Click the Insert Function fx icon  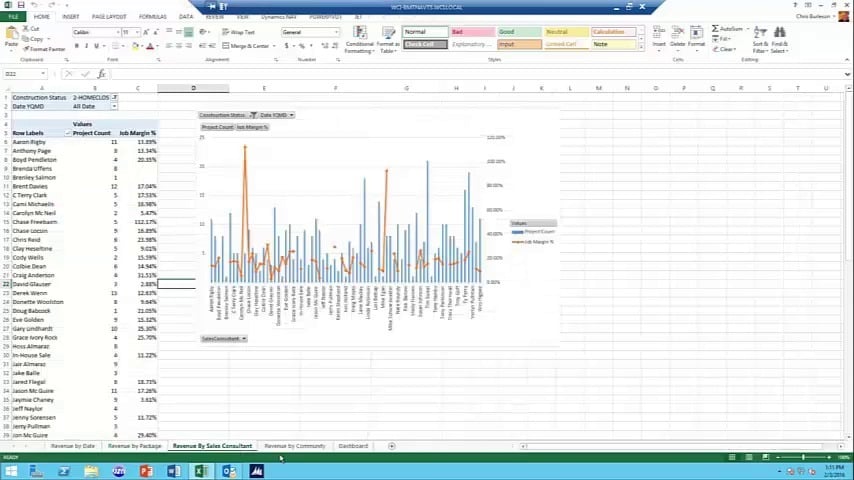coord(101,74)
